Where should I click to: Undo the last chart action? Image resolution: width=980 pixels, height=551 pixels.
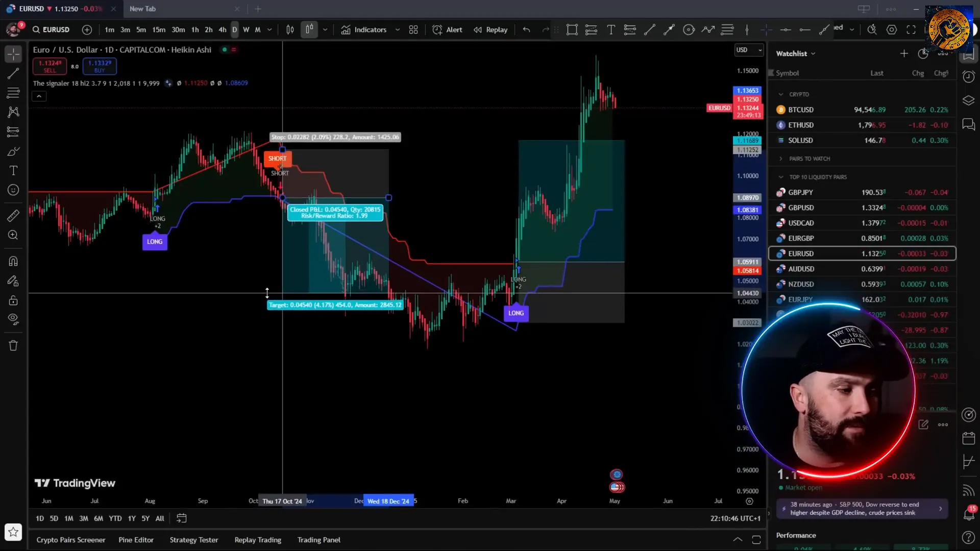tap(527, 30)
